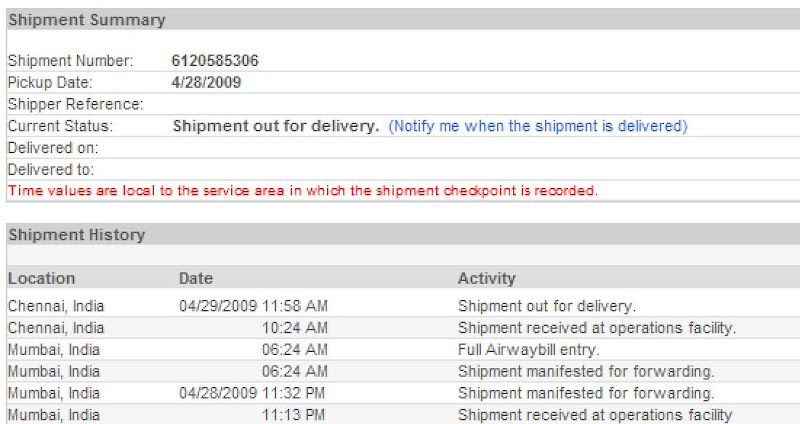Click the Shipment History header
800x424 pixels.
(x=77, y=235)
